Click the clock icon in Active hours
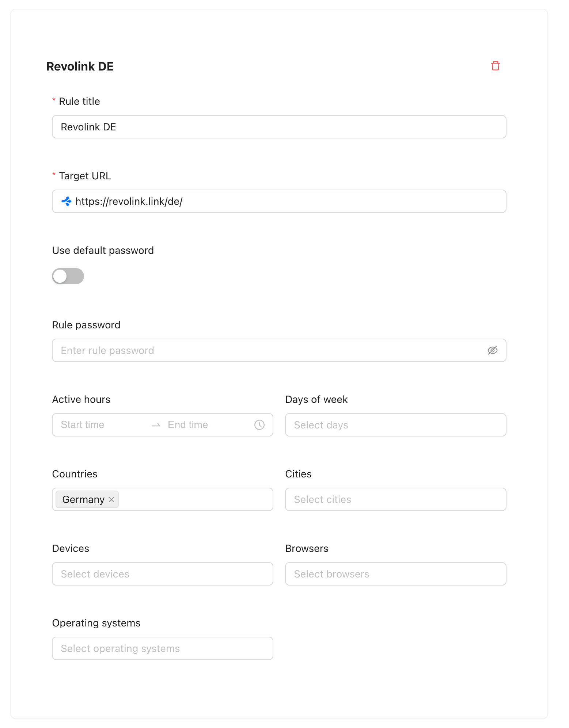 [x=259, y=425]
